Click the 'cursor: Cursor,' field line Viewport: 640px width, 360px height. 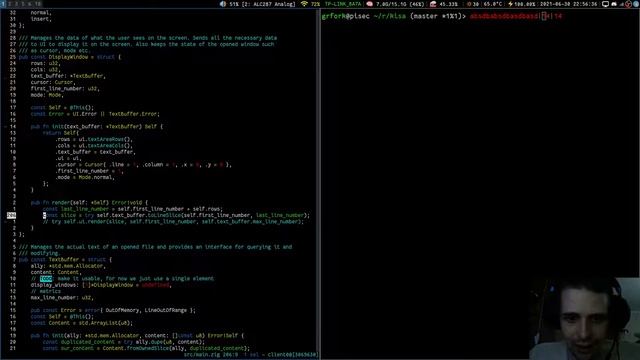[53, 82]
